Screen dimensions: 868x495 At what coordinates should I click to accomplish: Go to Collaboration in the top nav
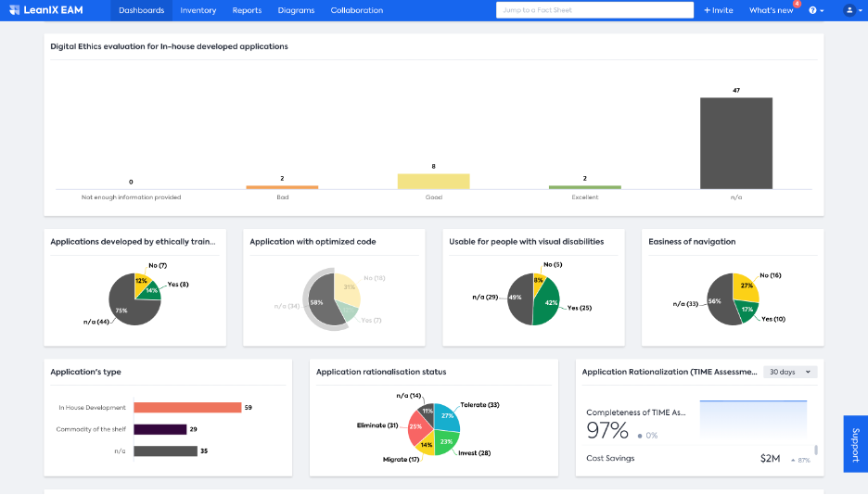[356, 10]
